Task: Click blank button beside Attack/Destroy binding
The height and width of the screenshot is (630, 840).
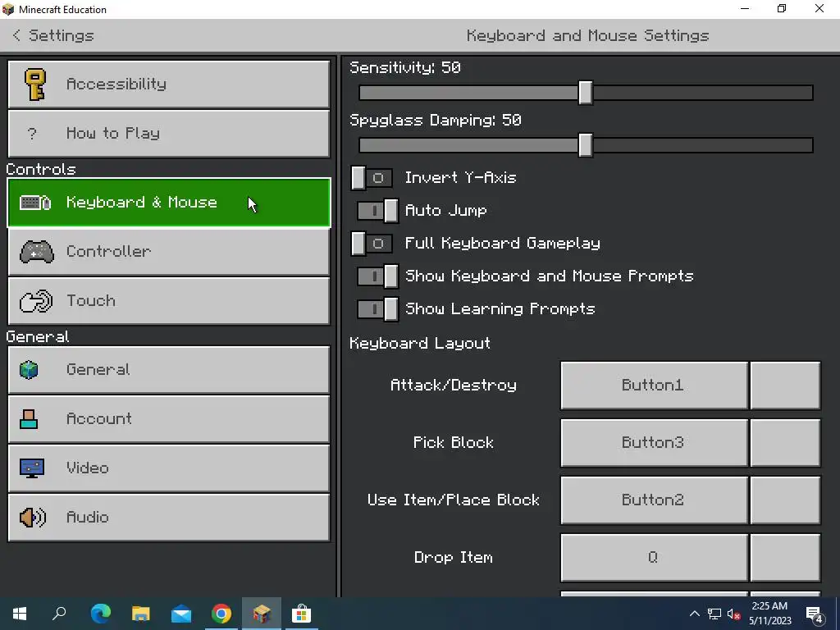Action: click(x=785, y=386)
